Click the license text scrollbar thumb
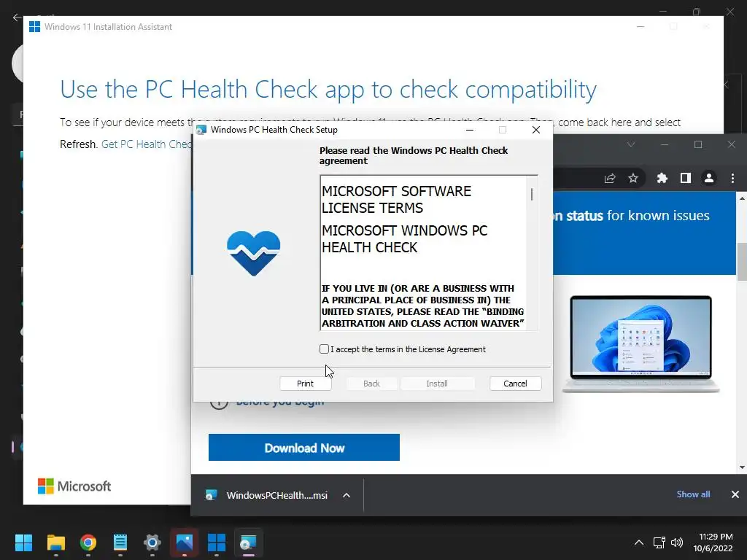Viewport: 747px width, 560px height. [532, 194]
